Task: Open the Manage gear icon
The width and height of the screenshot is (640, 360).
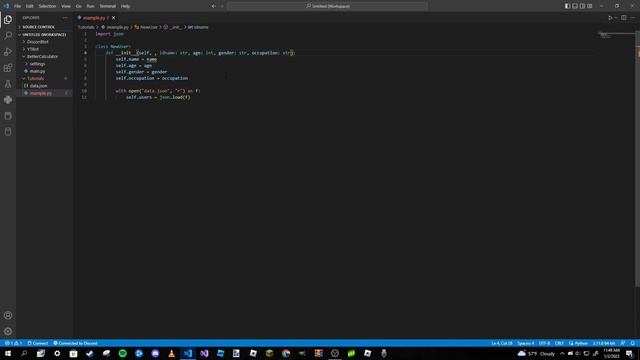Action: (x=8, y=331)
